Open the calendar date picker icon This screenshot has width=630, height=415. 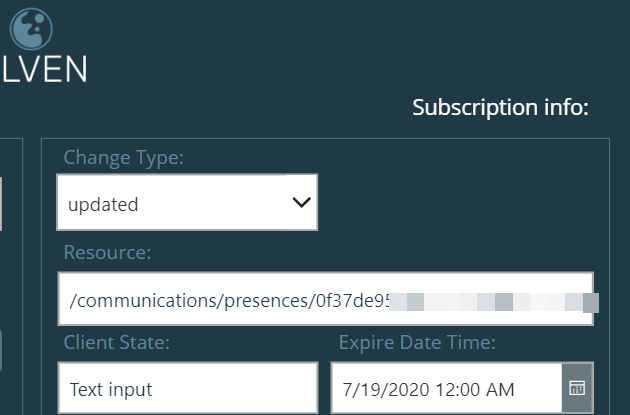(x=577, y=388)
